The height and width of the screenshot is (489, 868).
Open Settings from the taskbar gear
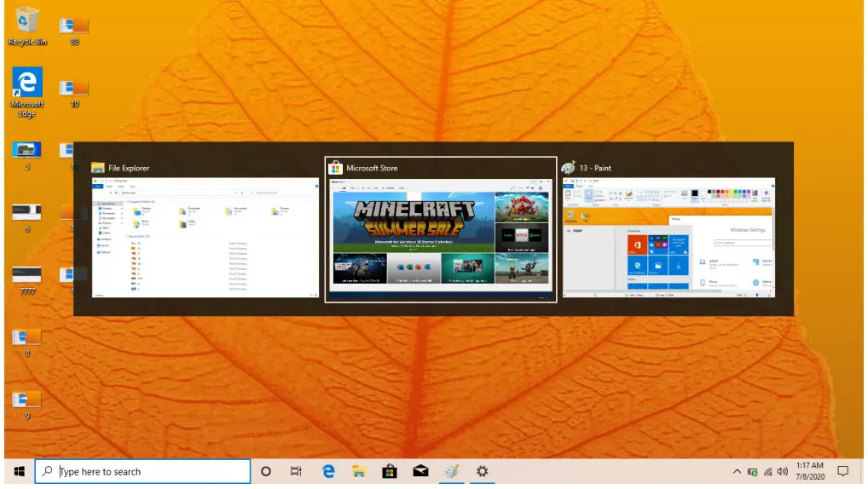point(482,471)
